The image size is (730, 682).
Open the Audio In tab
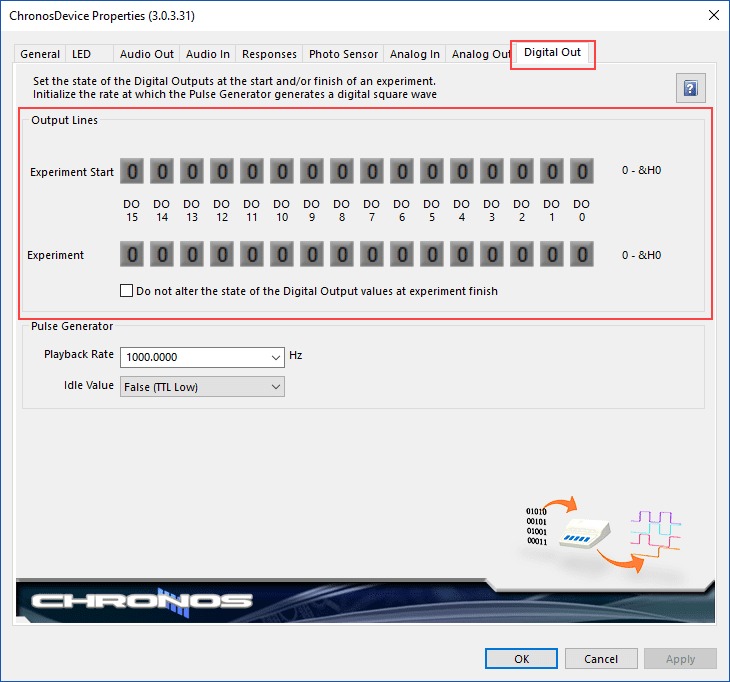(x=208, y=54)
